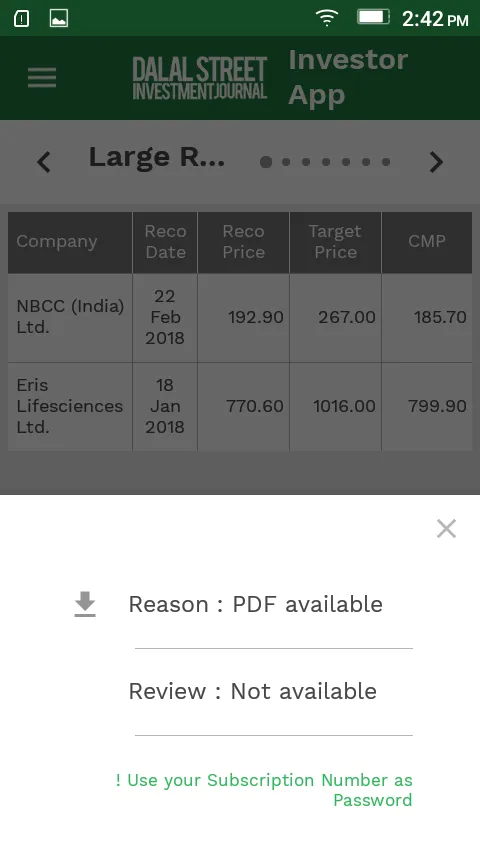This screenshot has height=854, width=480.
Task: Open NBCC (India) Ltd. row
Action: [x=240, y=318]
